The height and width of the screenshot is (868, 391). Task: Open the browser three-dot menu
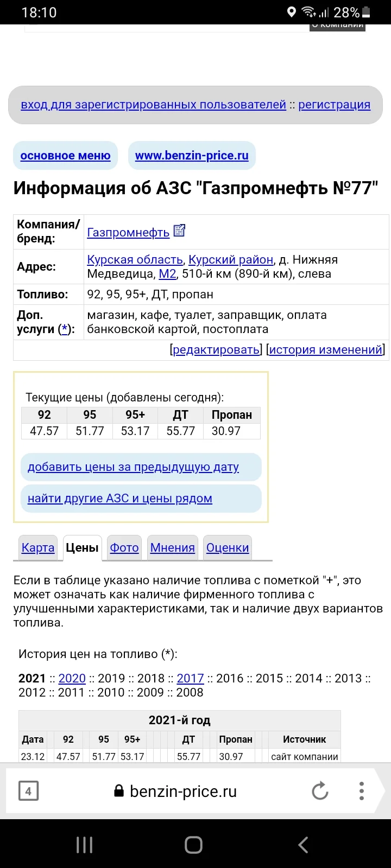point(362,791)
